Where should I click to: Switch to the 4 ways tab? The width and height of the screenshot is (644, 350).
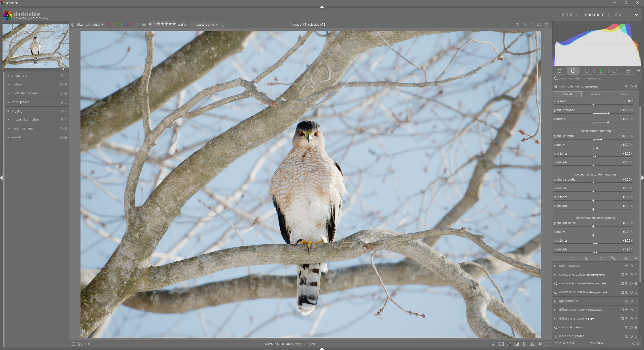tap(595, 94)
